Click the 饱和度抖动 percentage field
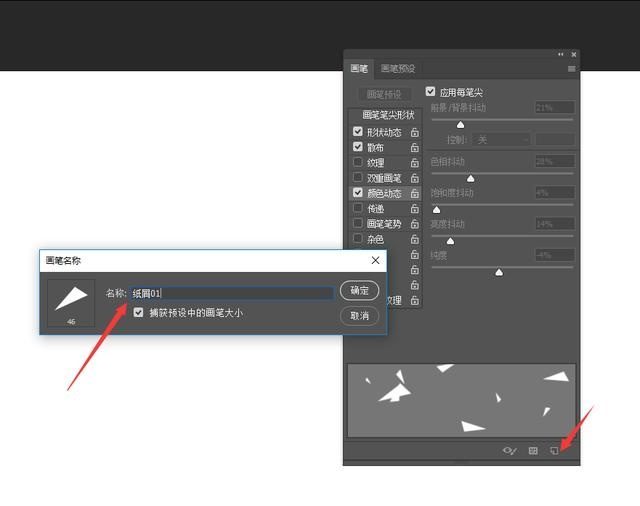This screenshot has height=506, width=640. click(x=555, y=192)
